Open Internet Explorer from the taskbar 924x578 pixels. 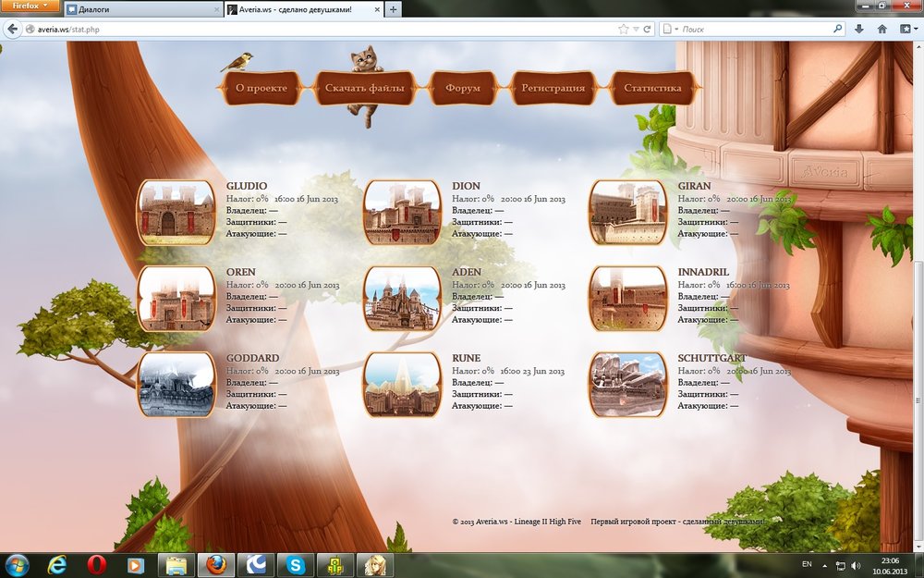[56, 564]
